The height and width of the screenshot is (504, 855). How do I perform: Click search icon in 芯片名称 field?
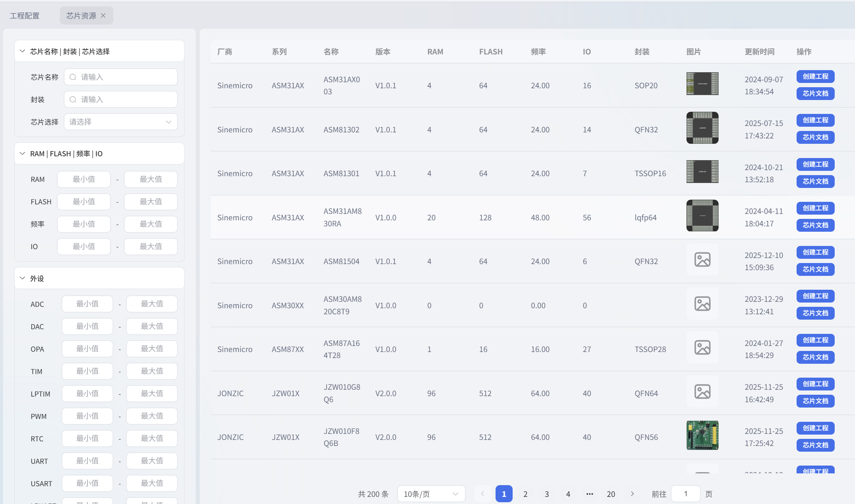(73, 77)
